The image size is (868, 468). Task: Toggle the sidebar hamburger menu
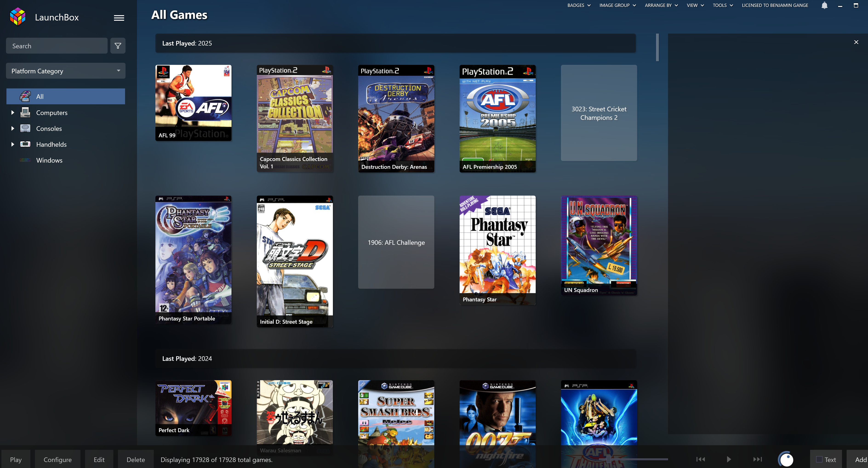tap(119, 18)
